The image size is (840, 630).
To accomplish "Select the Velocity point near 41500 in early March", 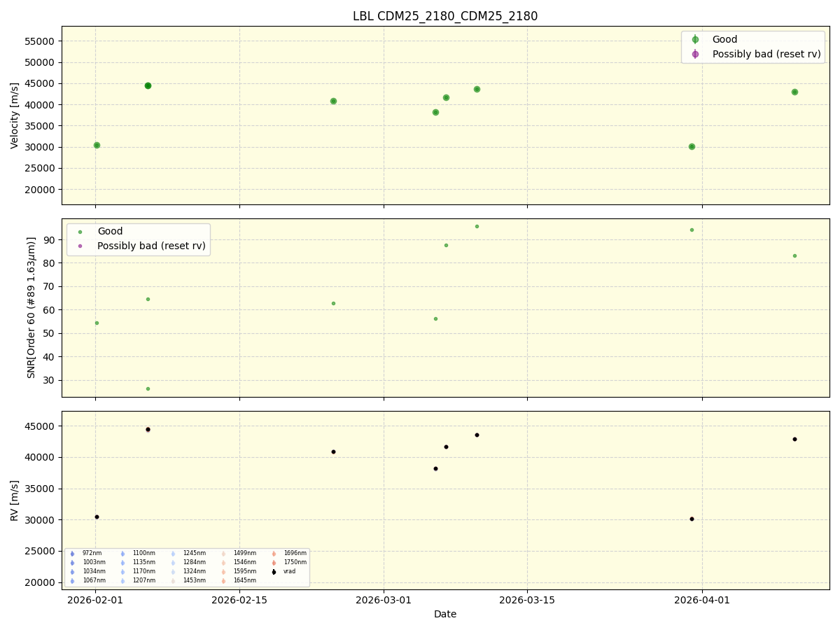I will pyautogui.click(x=446, y=97).
